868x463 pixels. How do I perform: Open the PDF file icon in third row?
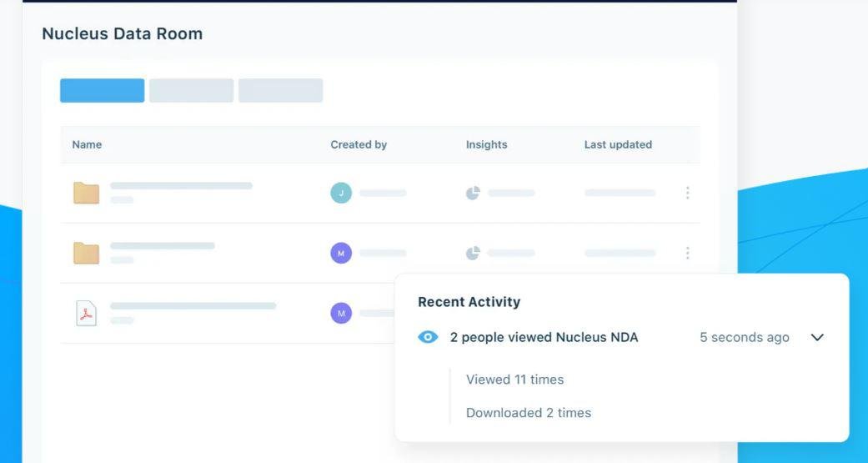(x=87, y=313)
